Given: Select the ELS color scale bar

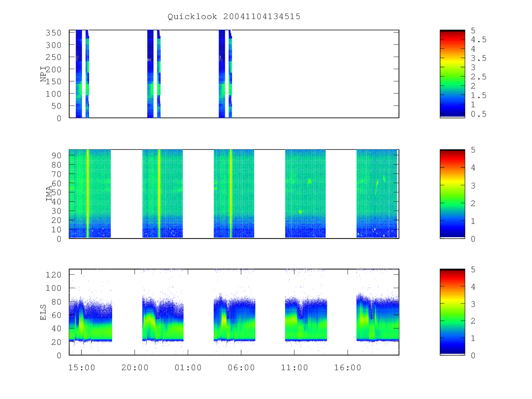Looking at the screenshot, I should 452,312.
